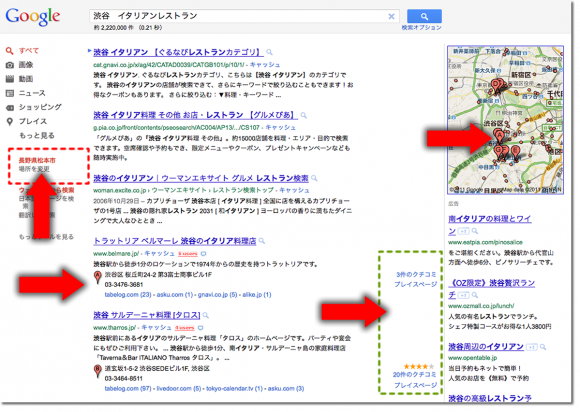Click the camera icon beside 画像
Viewport: 580px width, 412px height.
[x=10, y=65]
